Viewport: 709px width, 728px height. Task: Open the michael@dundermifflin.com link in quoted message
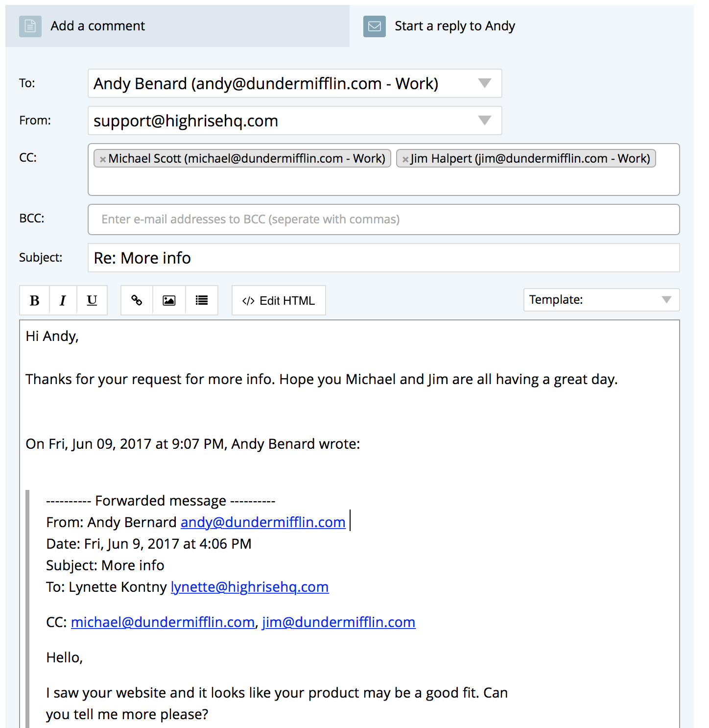163,622
